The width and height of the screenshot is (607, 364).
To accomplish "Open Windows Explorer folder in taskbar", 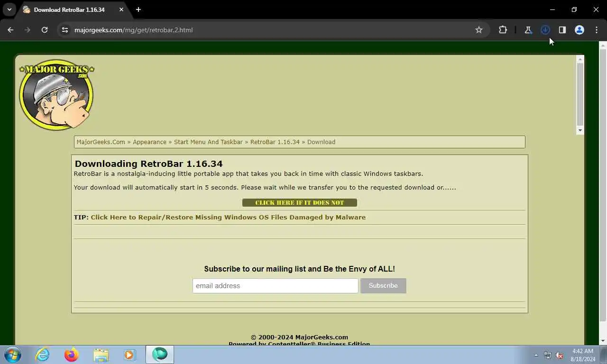I will tap(101, 355).
